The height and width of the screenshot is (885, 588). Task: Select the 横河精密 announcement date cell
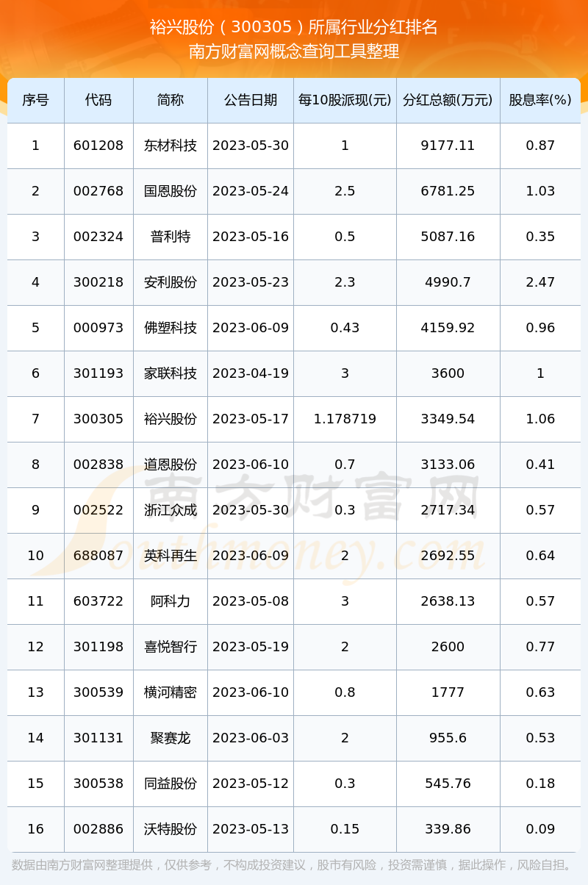(251, 692)
